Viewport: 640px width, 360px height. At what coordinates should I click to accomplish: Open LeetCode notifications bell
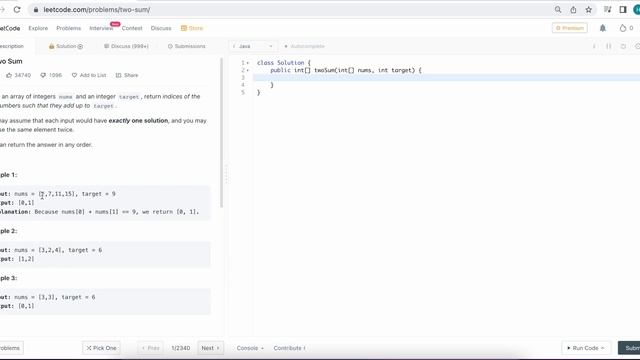click(x=602, y=28)
